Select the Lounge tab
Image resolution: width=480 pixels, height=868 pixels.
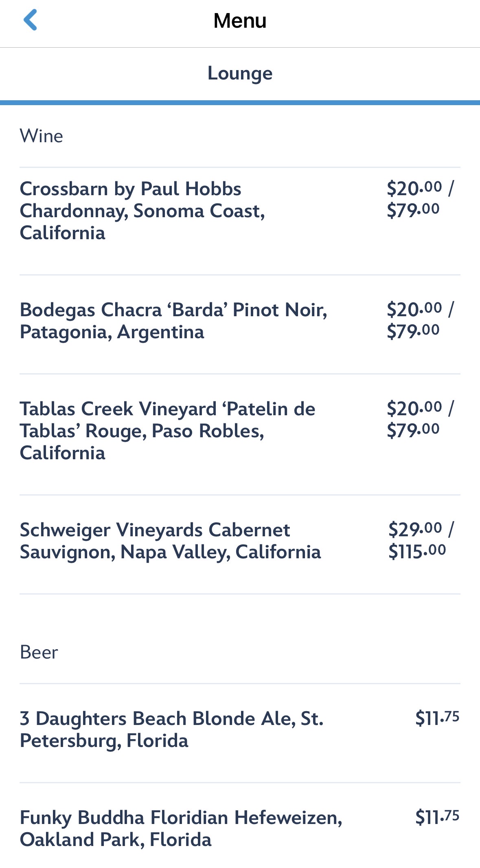pyautogui.click(x=240, y=73)
